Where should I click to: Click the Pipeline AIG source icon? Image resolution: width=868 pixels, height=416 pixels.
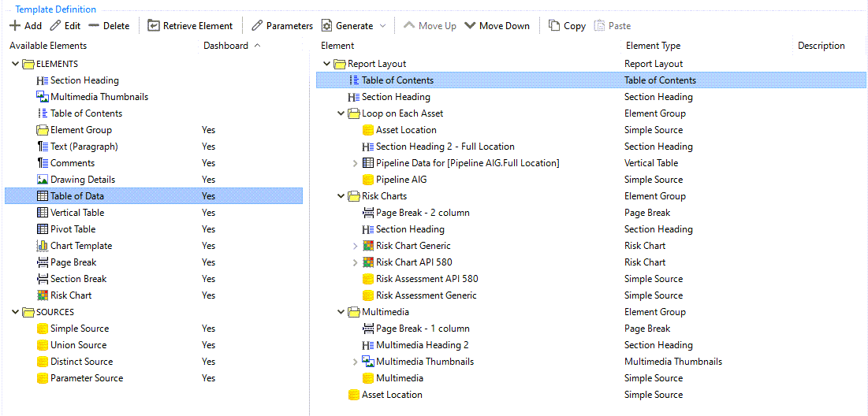[367, 180]
